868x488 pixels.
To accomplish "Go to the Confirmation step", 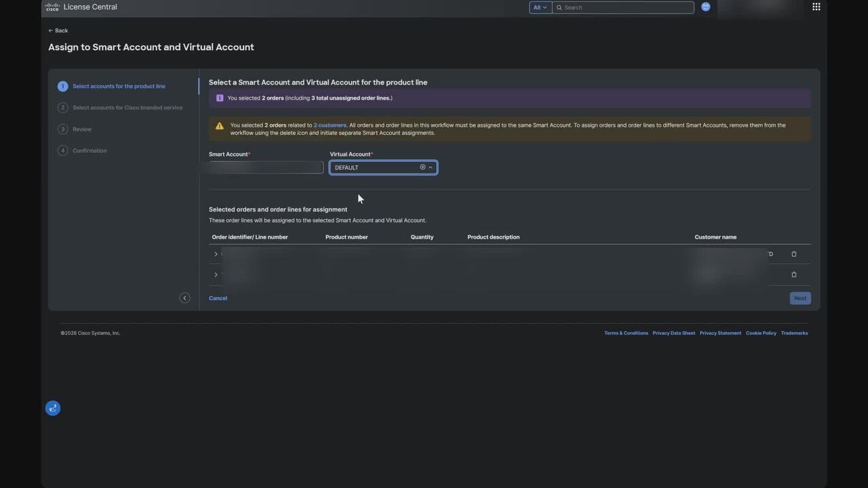I will [90, 150].
